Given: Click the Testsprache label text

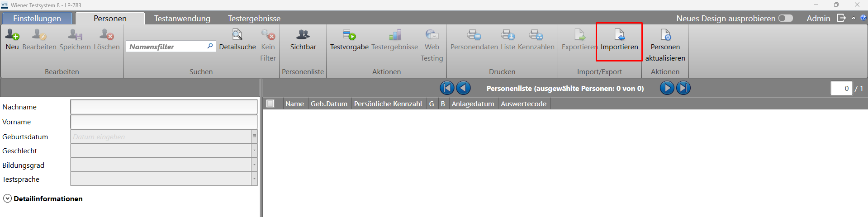Looking at the screenshot, I should pyautogui.click(x=21, y=179).
